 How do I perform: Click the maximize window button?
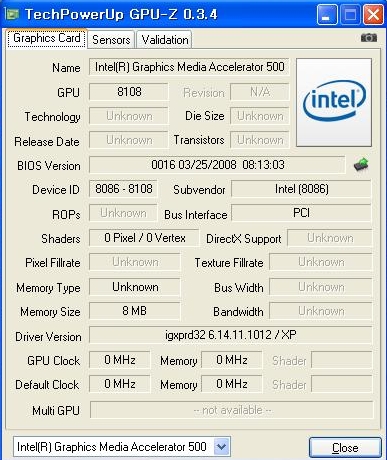pyautogui.click(x=350, y=14)
